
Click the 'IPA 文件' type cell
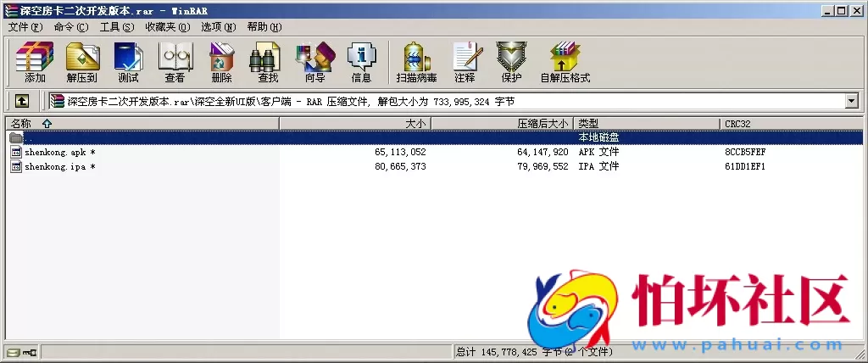coord(598,166)
